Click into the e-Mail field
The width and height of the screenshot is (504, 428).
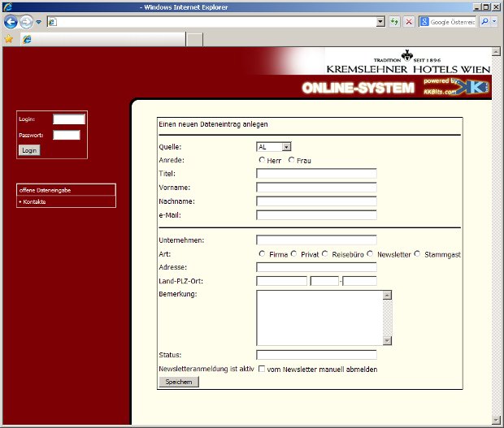(x=316, y=215)
